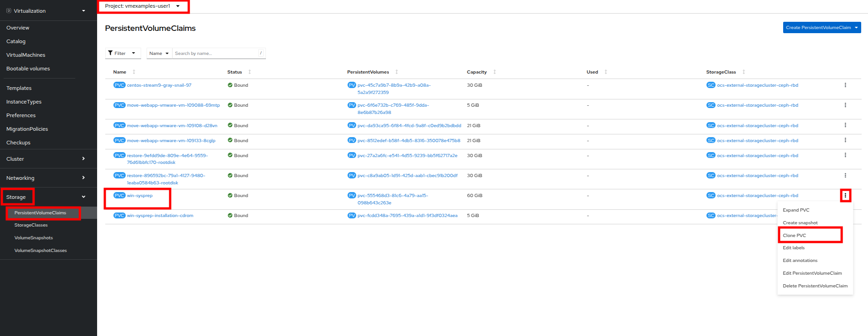Open kebab menu for win-sysprep row

tap(845, 196)
